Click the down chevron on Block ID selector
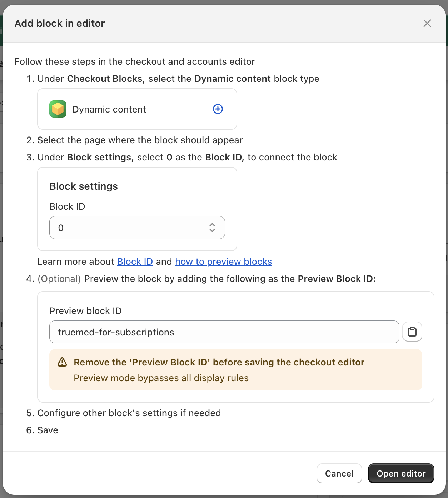The image size is (448, 498). (x=212, y=230)
